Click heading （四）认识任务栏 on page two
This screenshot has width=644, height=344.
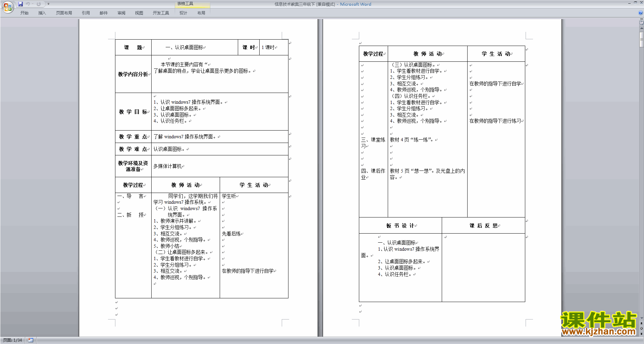tap(411, 96)
